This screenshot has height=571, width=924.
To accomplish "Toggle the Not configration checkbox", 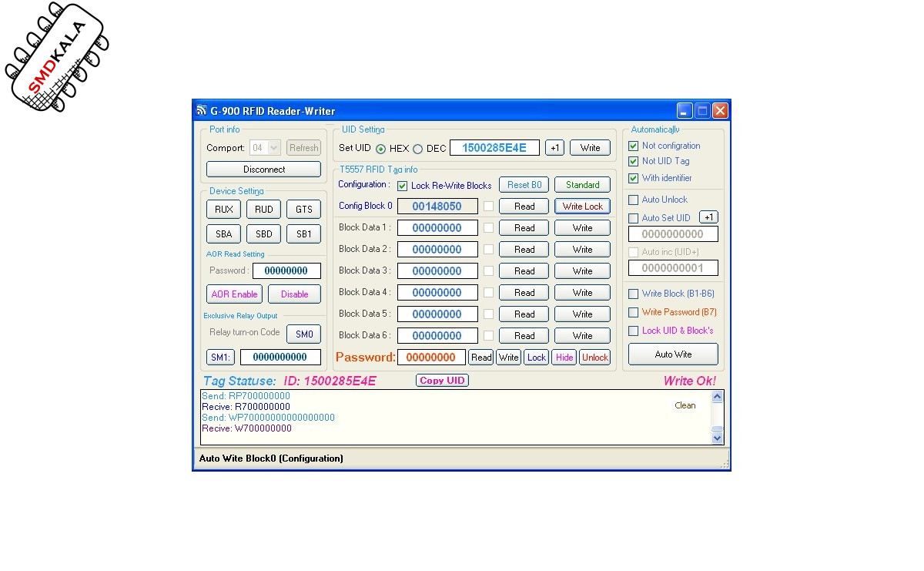I will point(633,146).
